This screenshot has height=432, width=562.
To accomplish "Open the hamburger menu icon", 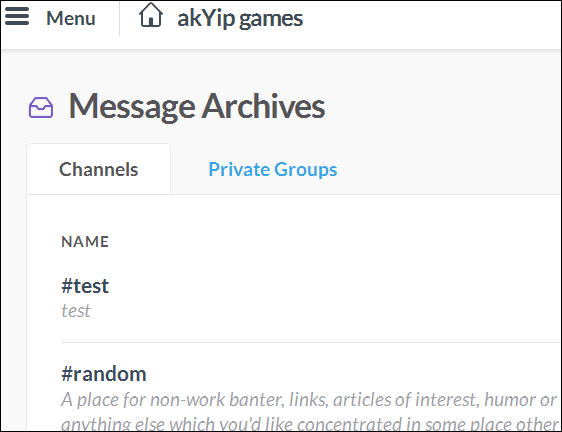I will coord(17,16).
